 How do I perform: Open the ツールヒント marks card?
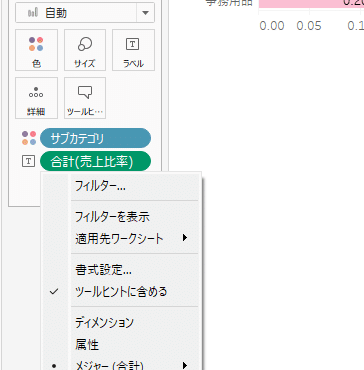[85, 98]
